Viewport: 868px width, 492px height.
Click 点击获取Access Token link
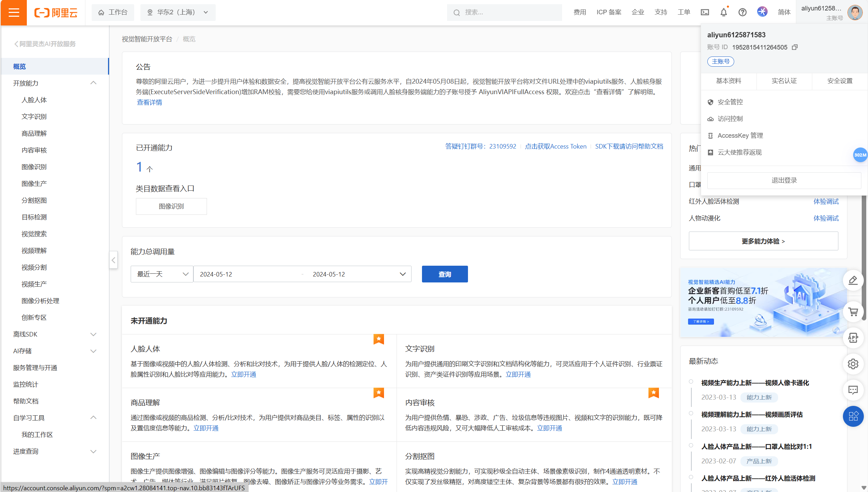pos(555,146)
